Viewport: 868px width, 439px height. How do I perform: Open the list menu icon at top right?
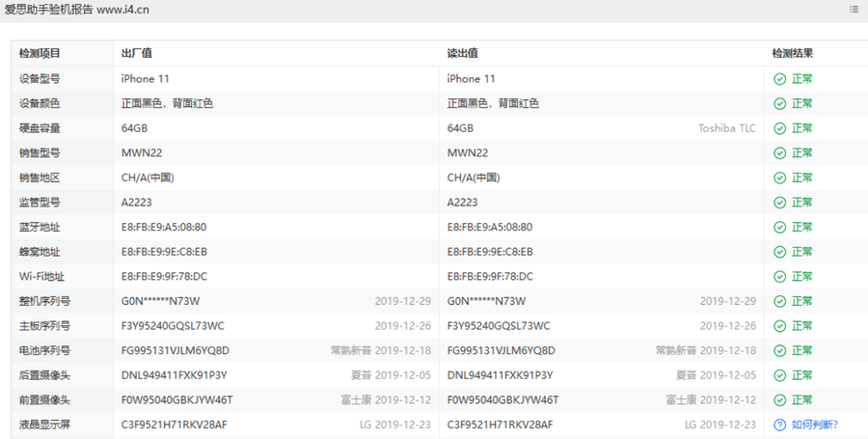(854, 10)
